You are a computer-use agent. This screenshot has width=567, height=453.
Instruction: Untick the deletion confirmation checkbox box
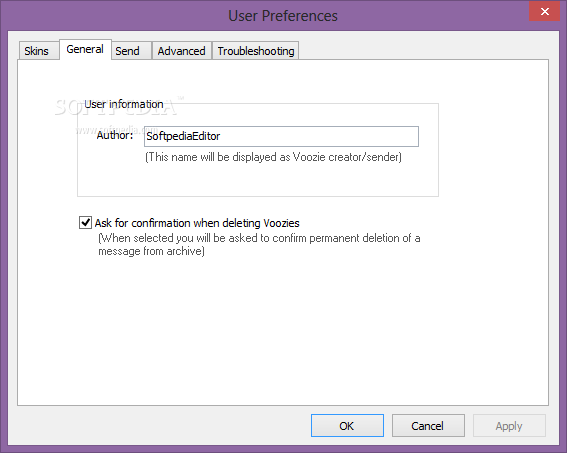click(85, 223)
